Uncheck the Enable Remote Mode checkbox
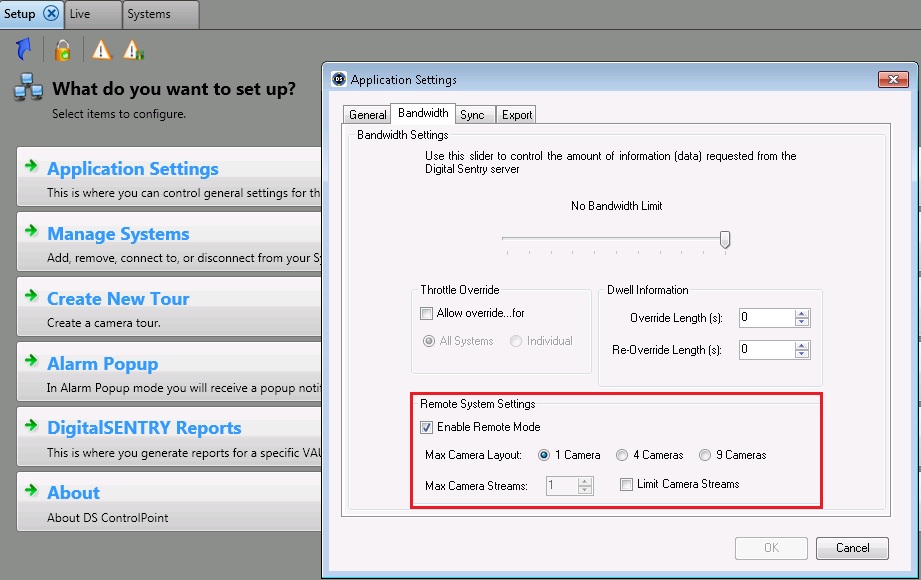The height and width of the screenshot is (580, 921). click(427, 428)
